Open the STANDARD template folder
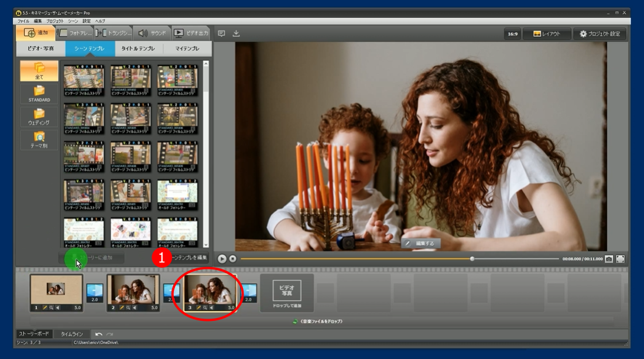 39,93
